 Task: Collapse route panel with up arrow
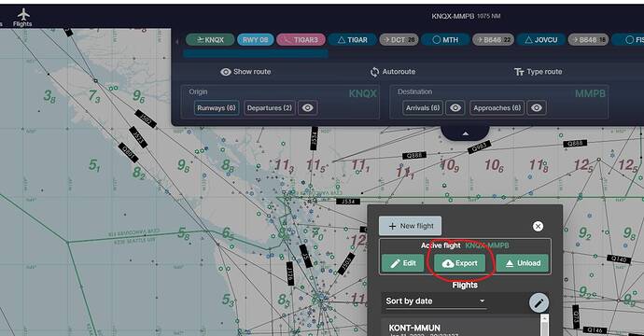click(x=466, y=133)
